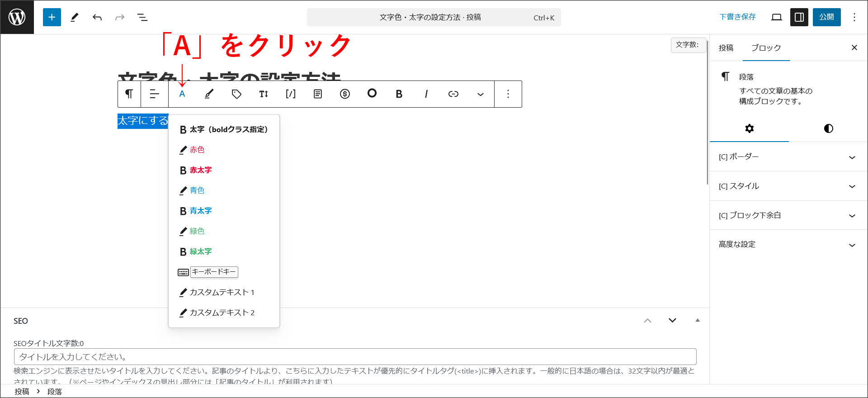Open the block inserter plus button
Viewport: 868px width, 398px height.
pyautogui.click(x=52, y=17)
